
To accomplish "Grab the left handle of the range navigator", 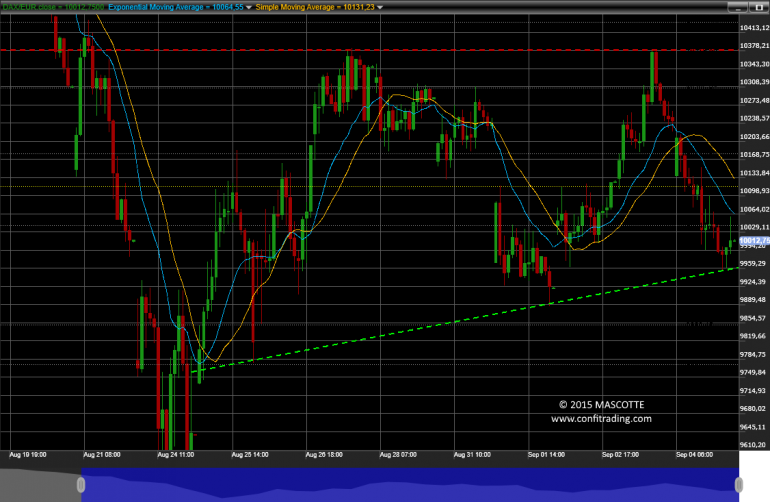I will (81, 485).
